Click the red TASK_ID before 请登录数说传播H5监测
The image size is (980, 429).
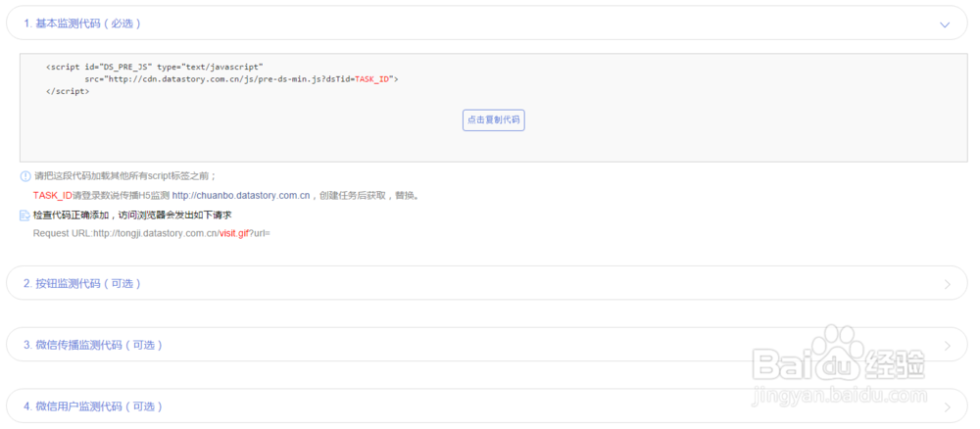[53, 196]
